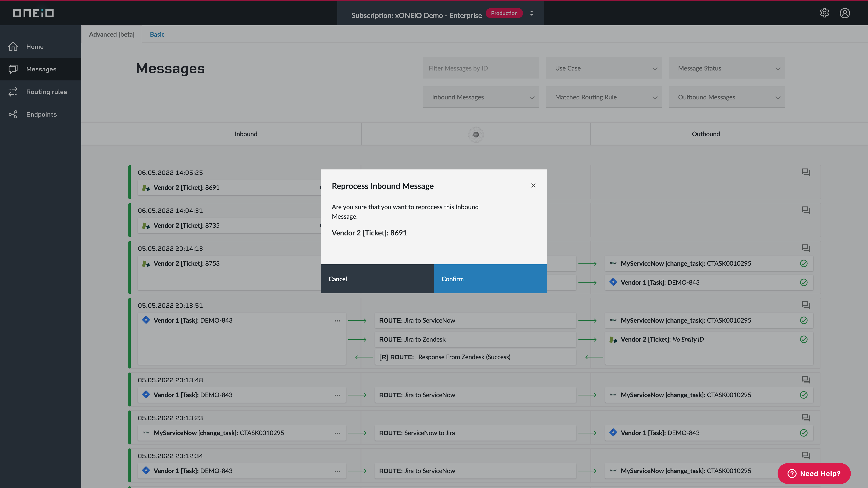Open the settings gear icon
Viewport: 868px width, 488px height.
tap(824, 13)
